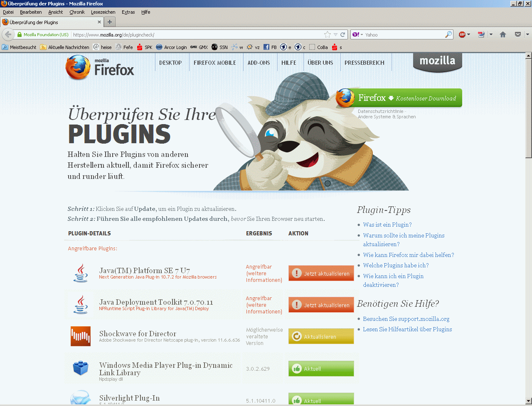532x406 pixels.
Task: Open the Extras menu
Action: pos(128,12)
